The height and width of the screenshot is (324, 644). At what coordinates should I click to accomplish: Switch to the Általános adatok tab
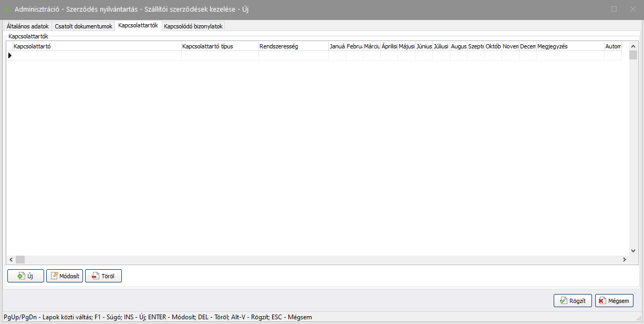[x=27, y=26]
